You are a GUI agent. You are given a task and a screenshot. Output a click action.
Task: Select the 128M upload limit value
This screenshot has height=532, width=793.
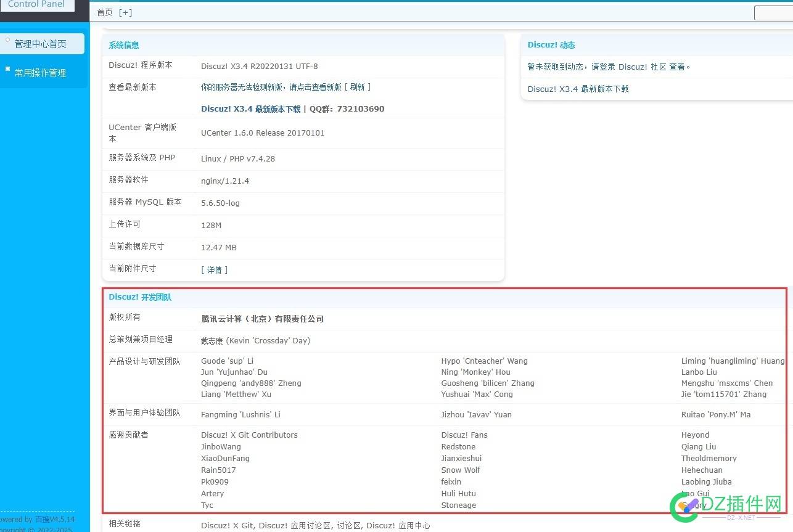coord(211,226)
